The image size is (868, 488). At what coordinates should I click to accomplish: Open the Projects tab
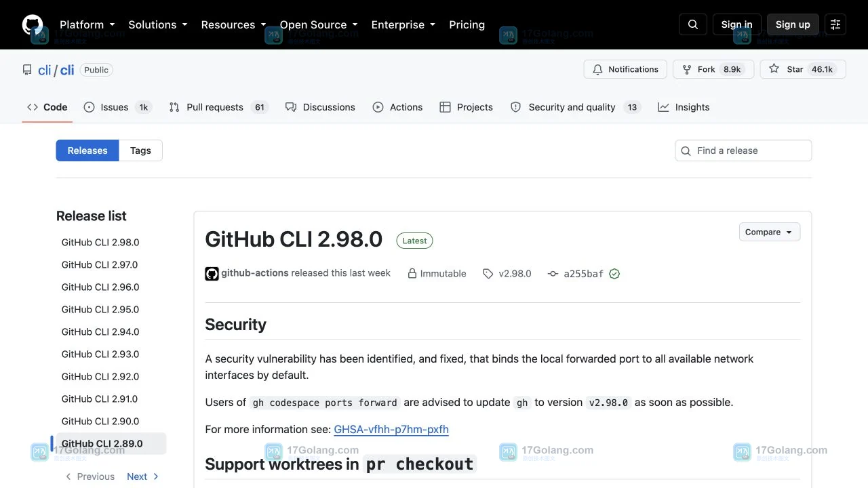coord(466,107)
